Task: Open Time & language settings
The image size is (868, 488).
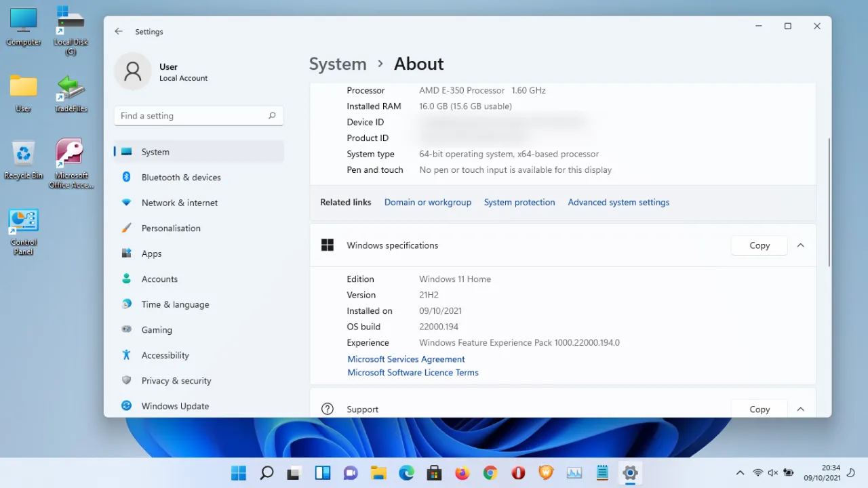Action: [199, 304]
